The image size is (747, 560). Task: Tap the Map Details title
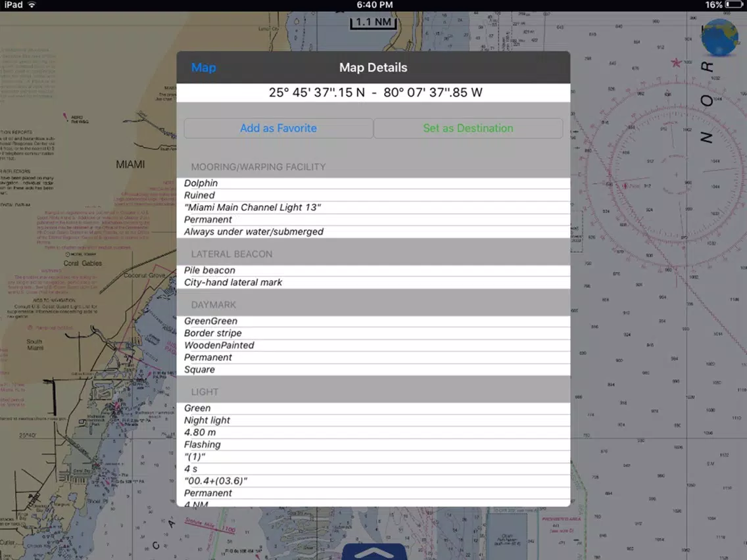373,68
